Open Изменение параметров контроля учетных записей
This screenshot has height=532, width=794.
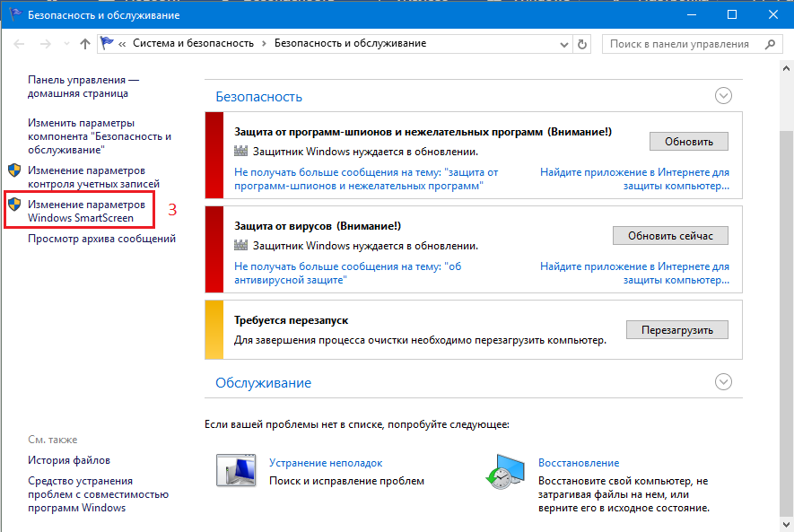pos(93,177)
